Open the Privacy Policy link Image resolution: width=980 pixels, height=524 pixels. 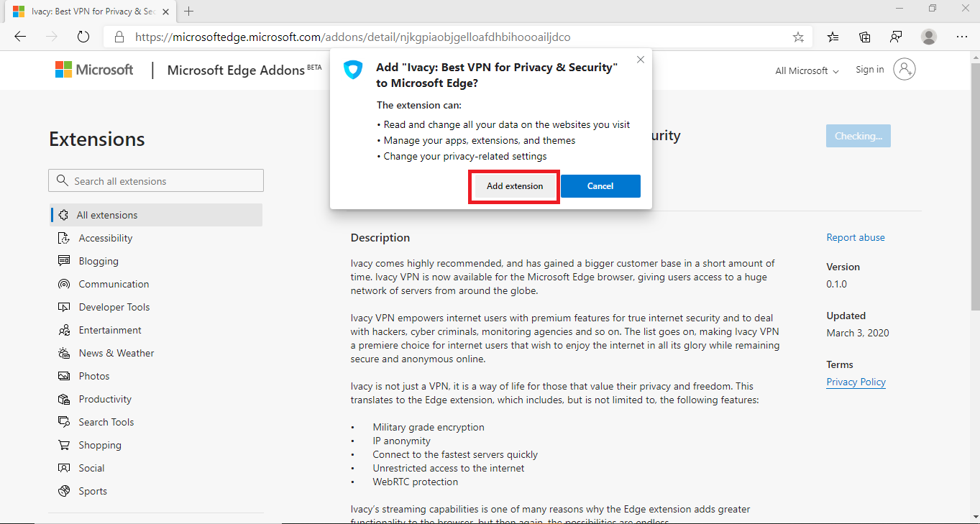point(856,382)
